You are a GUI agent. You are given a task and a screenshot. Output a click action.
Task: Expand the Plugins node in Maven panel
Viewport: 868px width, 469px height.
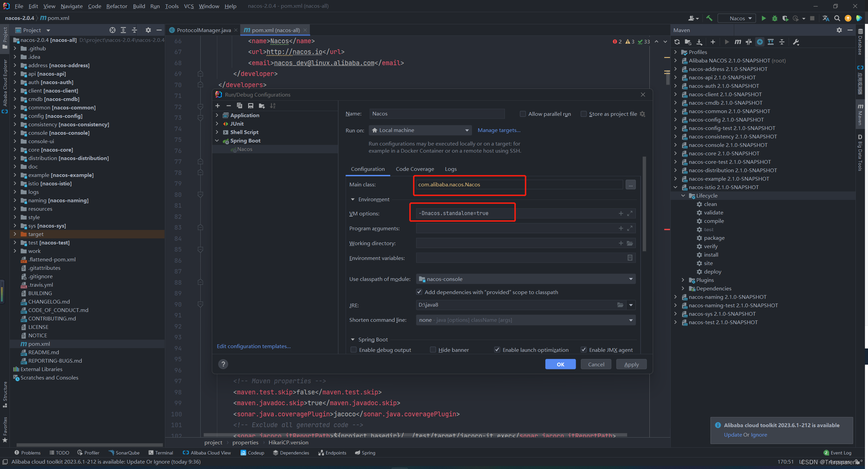pos(683,280)
